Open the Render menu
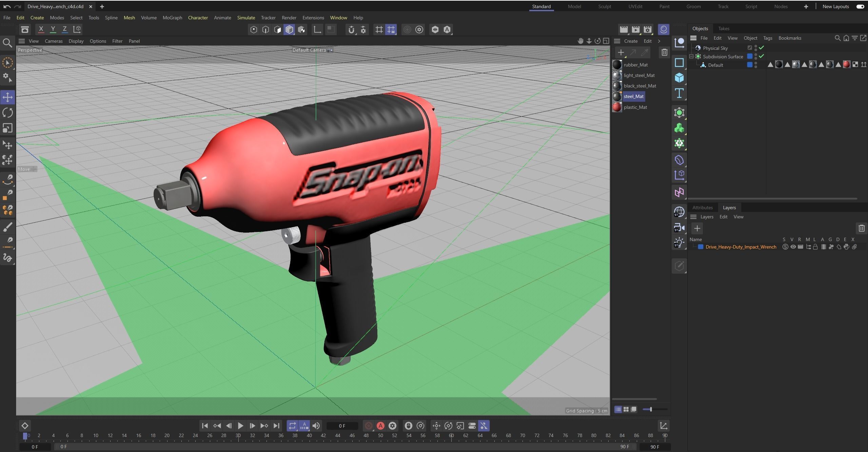Viewport: 868px width, 452px height. point(289,18)
